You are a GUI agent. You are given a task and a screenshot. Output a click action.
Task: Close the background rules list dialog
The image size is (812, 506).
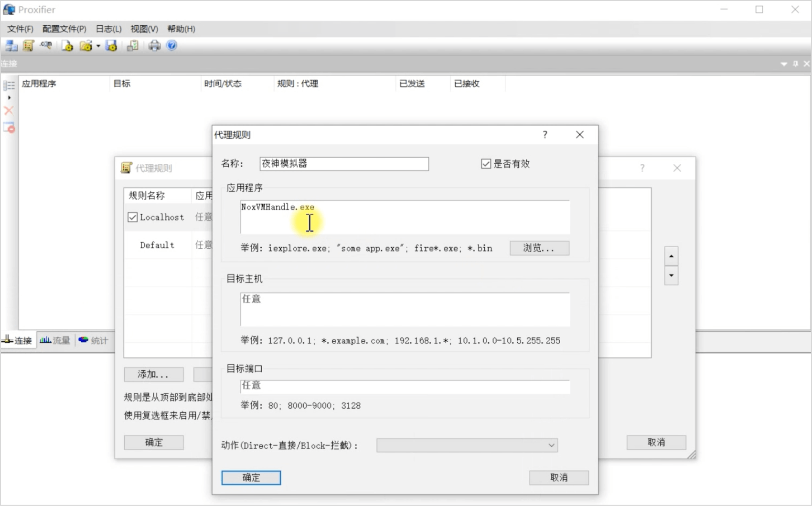[x=677, y=168]
